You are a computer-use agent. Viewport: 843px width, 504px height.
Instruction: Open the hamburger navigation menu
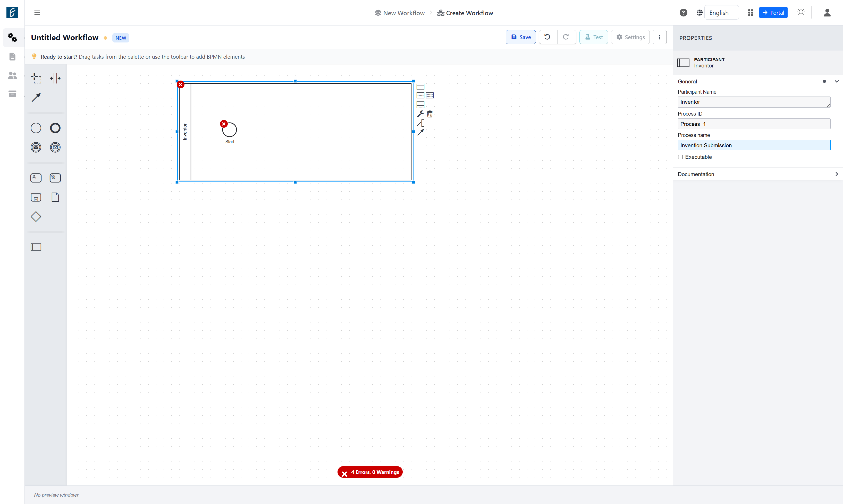pyautogui.click(x=37, y=13)
